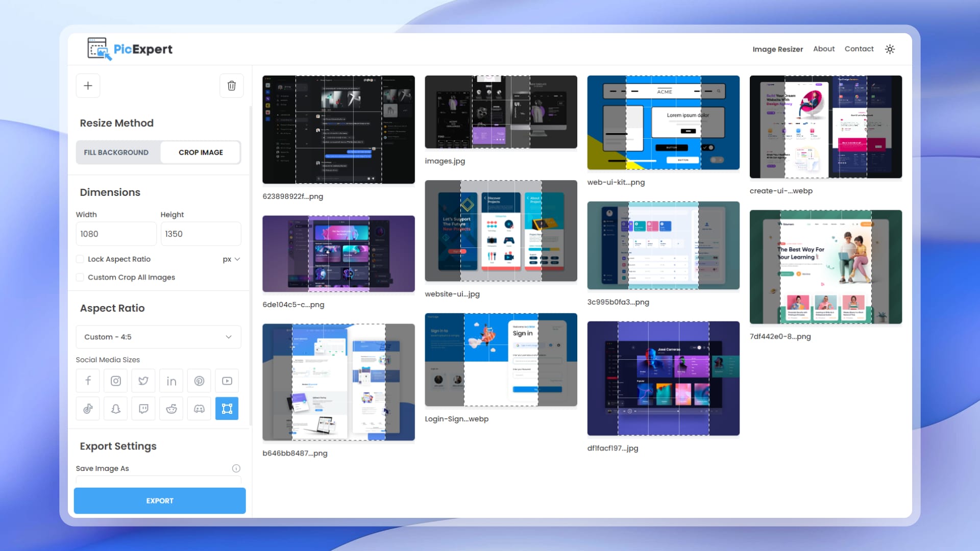Click the Fill Background resize method
Viewport: 980px width, 551px height.
[x=116, y=152]
